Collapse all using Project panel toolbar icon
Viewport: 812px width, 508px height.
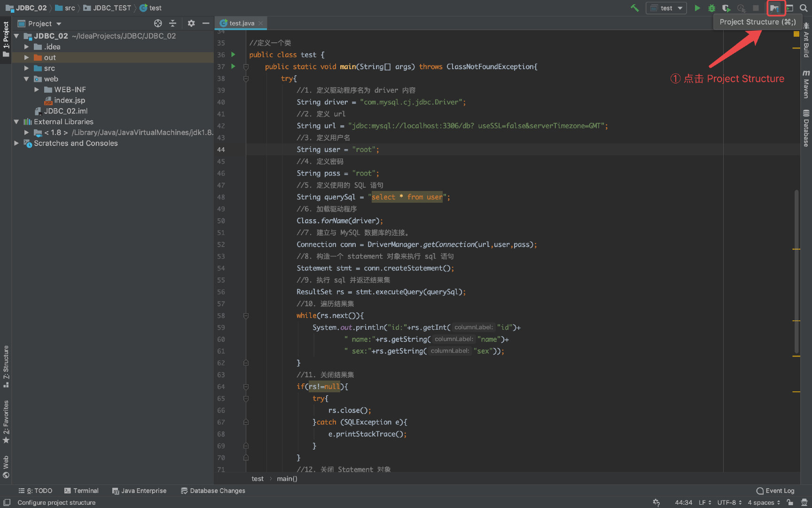pyautogui.click(x=172, y=24)
